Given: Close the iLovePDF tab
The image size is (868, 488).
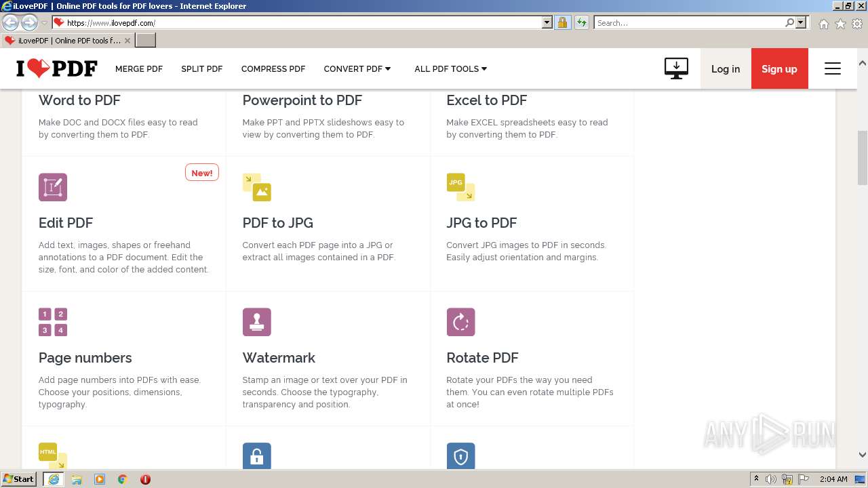Looking at the screenshot, I should coord(127,41).
